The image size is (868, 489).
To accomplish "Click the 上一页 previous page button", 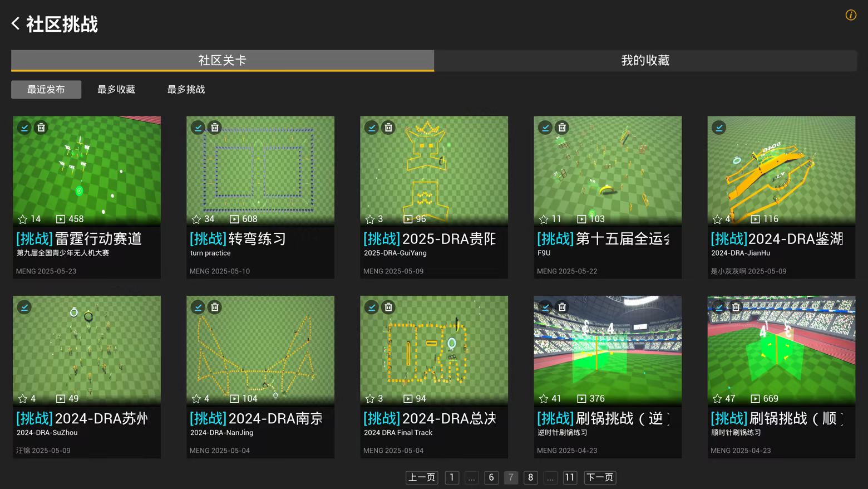I will [422, 477].
